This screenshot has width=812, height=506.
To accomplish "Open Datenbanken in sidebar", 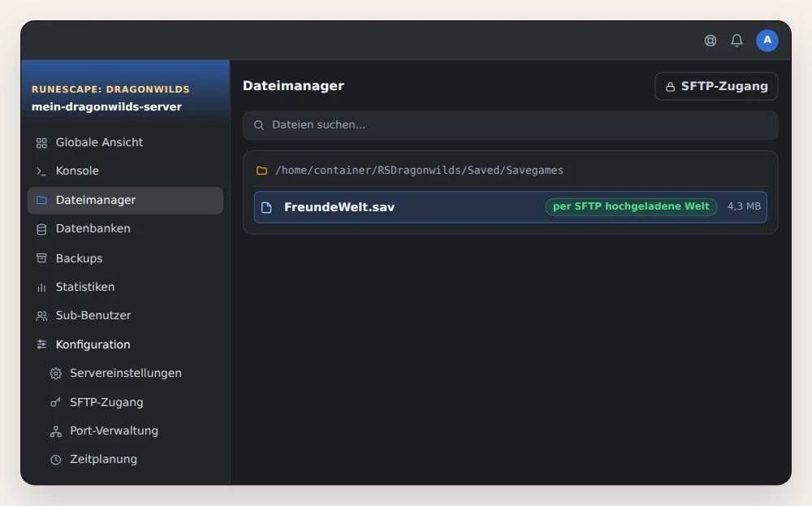I will [125, 229].
